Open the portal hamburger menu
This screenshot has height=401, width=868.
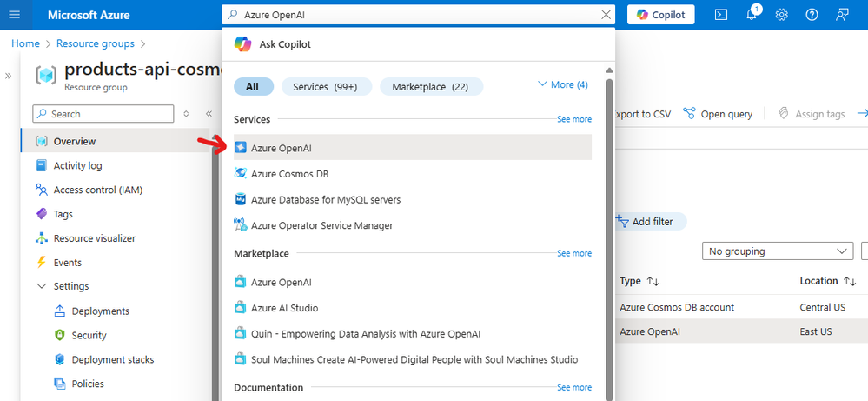pyautogui.click(x=15, y=15)
